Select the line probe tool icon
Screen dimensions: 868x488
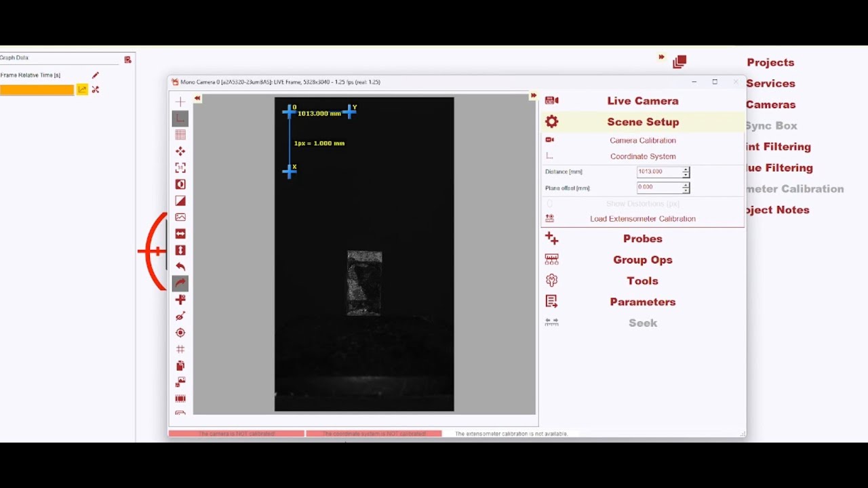click(180, 316)
